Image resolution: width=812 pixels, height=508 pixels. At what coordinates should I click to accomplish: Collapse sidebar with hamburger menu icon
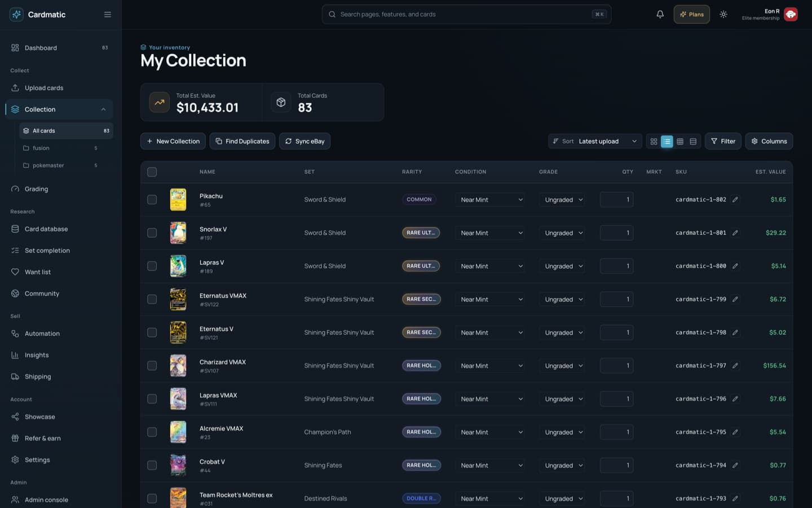107,15
